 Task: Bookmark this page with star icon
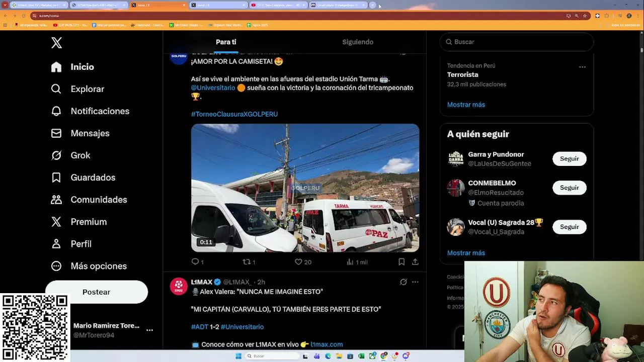coord(585,16)
